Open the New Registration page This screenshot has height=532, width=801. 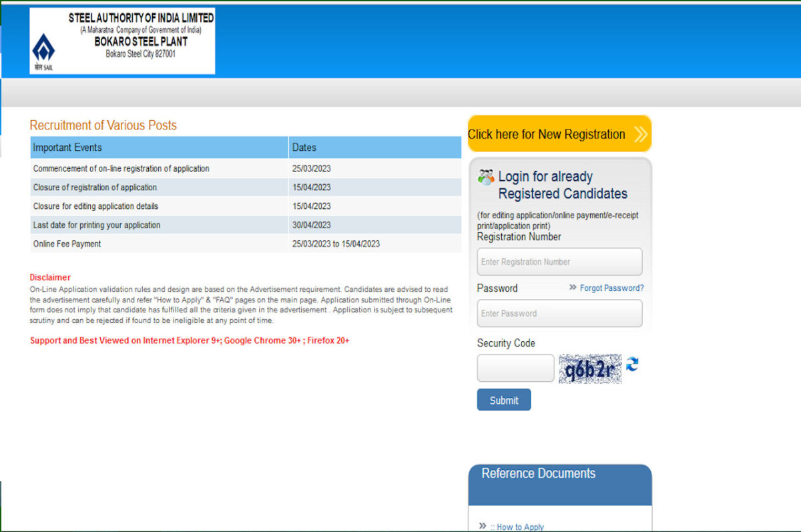pos(547,134)
